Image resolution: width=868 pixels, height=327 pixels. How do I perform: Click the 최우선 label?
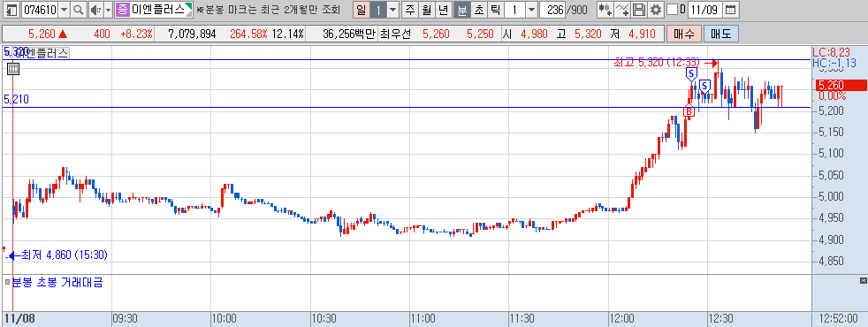tap(396, 34)
